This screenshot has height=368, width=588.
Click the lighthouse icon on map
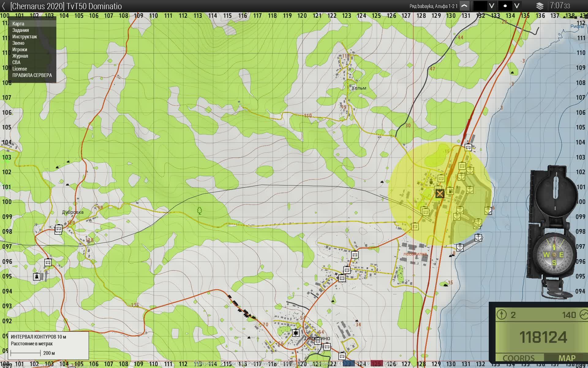[37, 277]
